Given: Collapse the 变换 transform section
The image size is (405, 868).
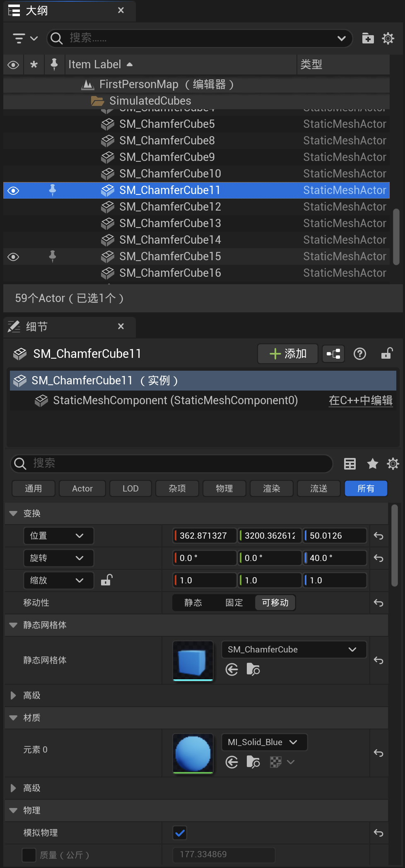Looking at the screenshot, I should coord(13,513).
